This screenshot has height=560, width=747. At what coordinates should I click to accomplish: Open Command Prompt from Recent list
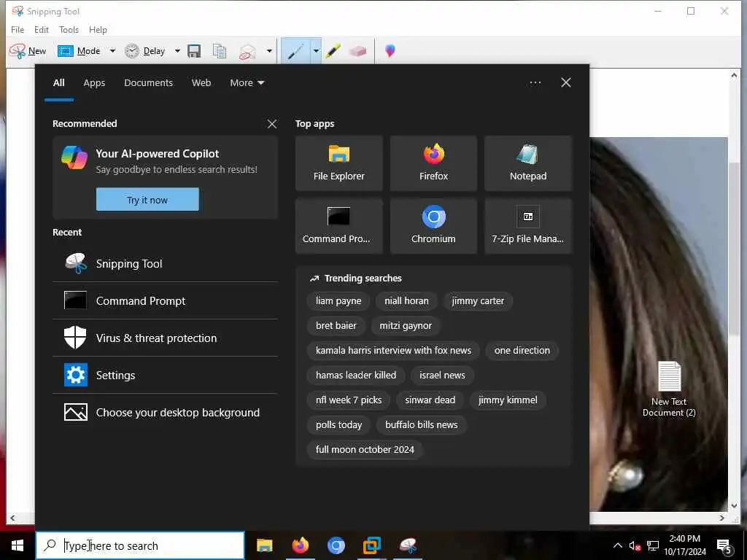pyautogui.click(x=165, y=301)
